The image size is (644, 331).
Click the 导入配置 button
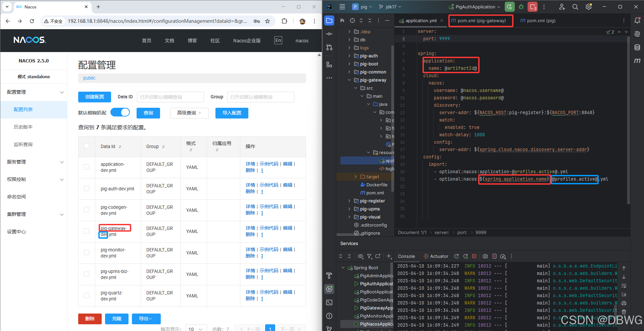click(232, 113)
